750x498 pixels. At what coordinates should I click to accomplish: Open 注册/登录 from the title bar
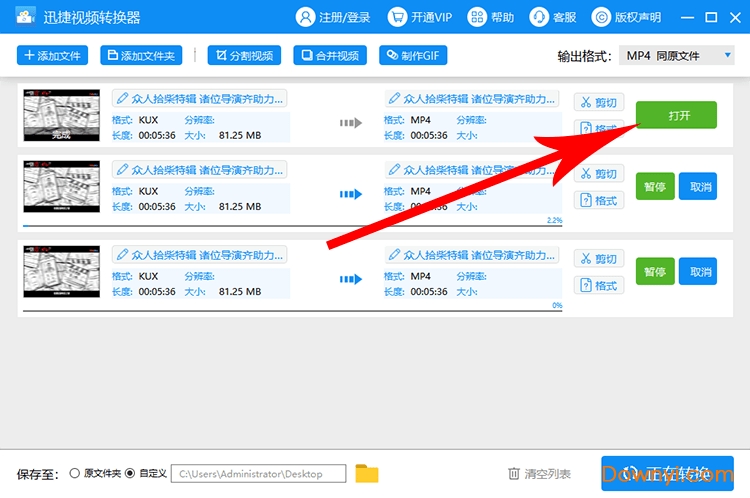coord(333,17)
